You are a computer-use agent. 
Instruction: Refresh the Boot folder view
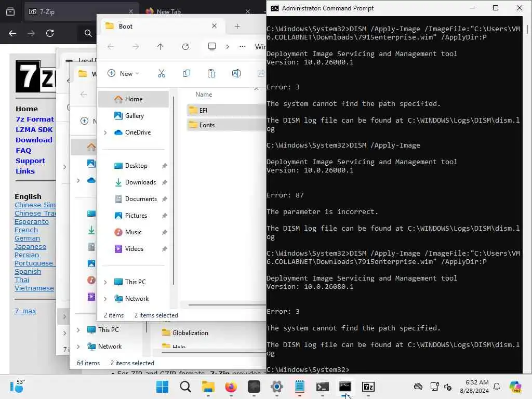click(185, 46)
